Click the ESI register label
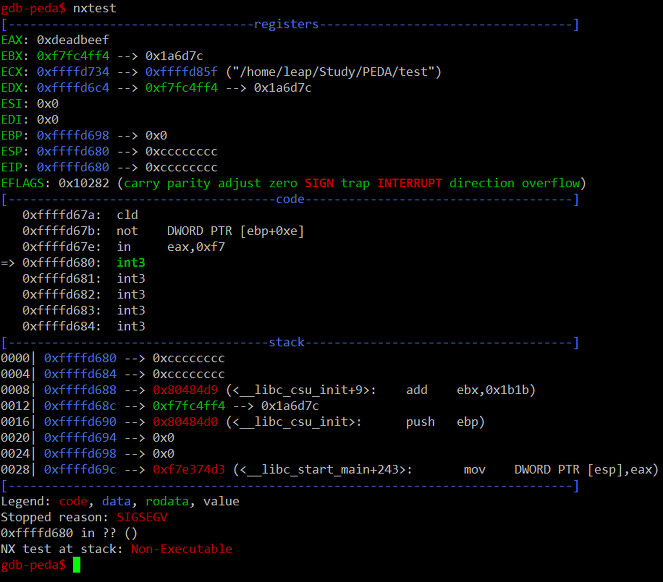The height and width of the screenshot is (582, 663). [12, 104]
